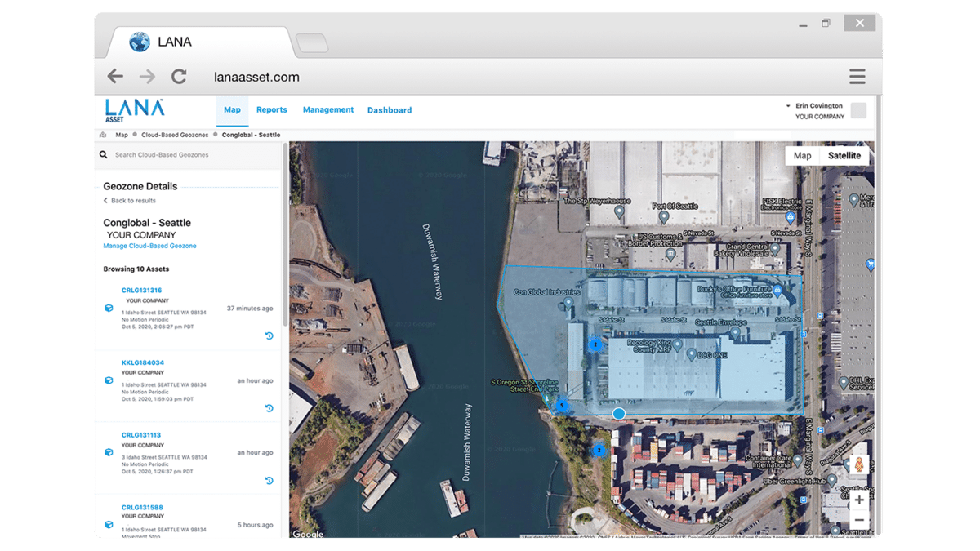
Task: Click the history icon for asset CRLG131316
Action: click(269, 336)
